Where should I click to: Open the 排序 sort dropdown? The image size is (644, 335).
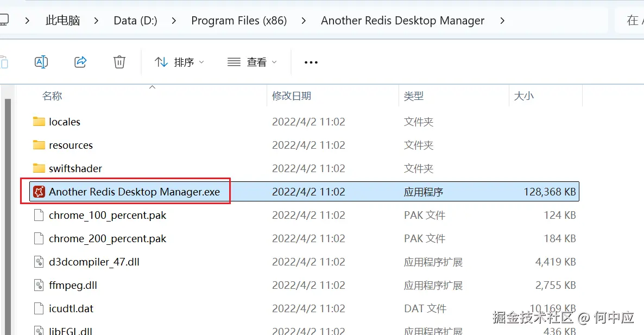[179, 62]
